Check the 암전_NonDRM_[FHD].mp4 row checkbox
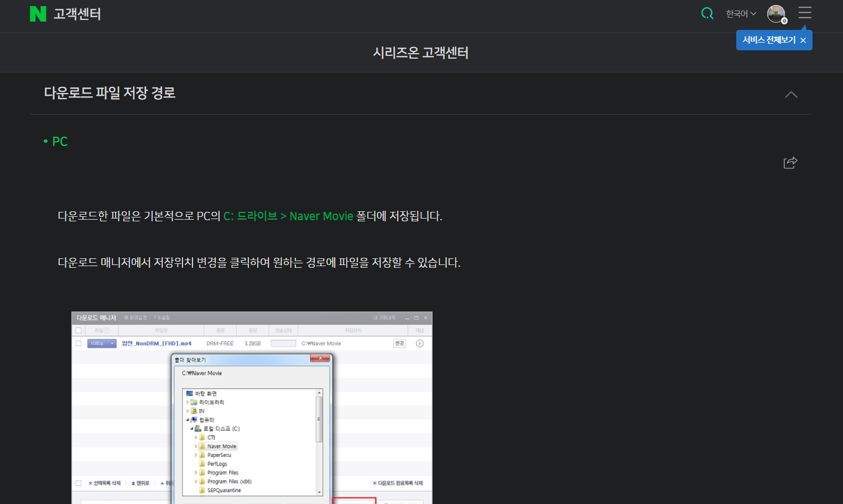The height and width of the screenshot is (504, 843). pos(79,344)
